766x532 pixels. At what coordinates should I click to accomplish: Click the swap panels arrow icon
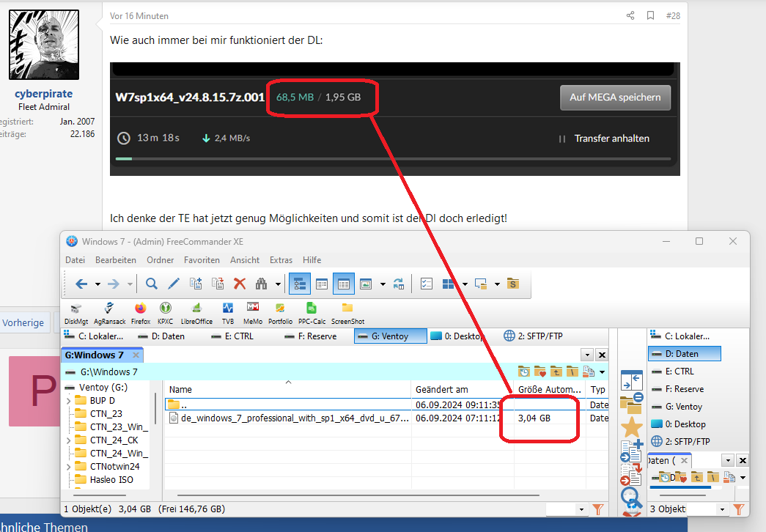[x=632, y=380]
